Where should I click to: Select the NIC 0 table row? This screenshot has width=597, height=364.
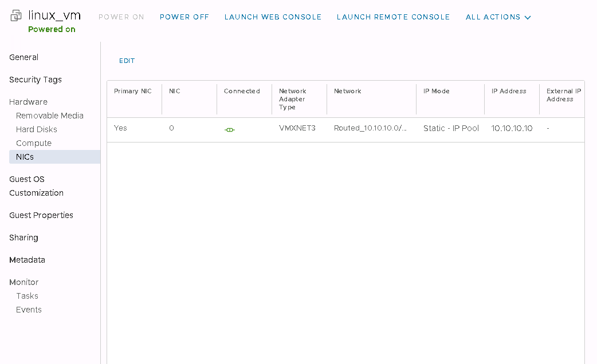(x=345, y=129)
